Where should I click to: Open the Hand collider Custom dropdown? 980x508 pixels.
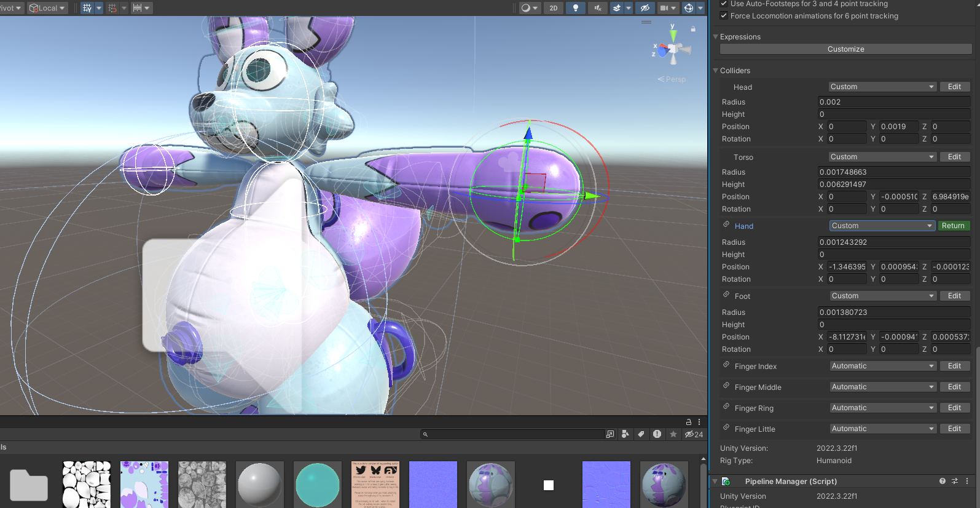coord(881,226)
